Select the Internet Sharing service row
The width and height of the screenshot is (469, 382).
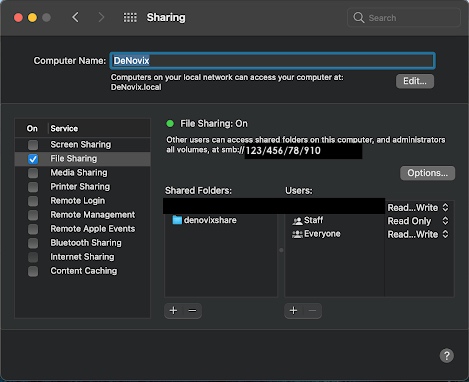(x=82, y=257)
